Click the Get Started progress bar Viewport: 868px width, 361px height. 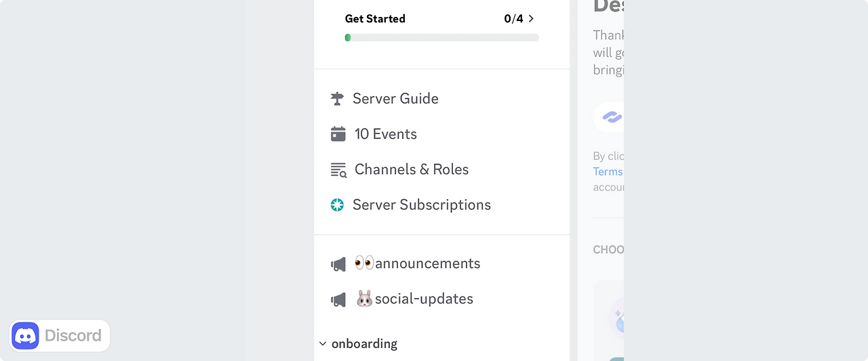pos(441,38)
